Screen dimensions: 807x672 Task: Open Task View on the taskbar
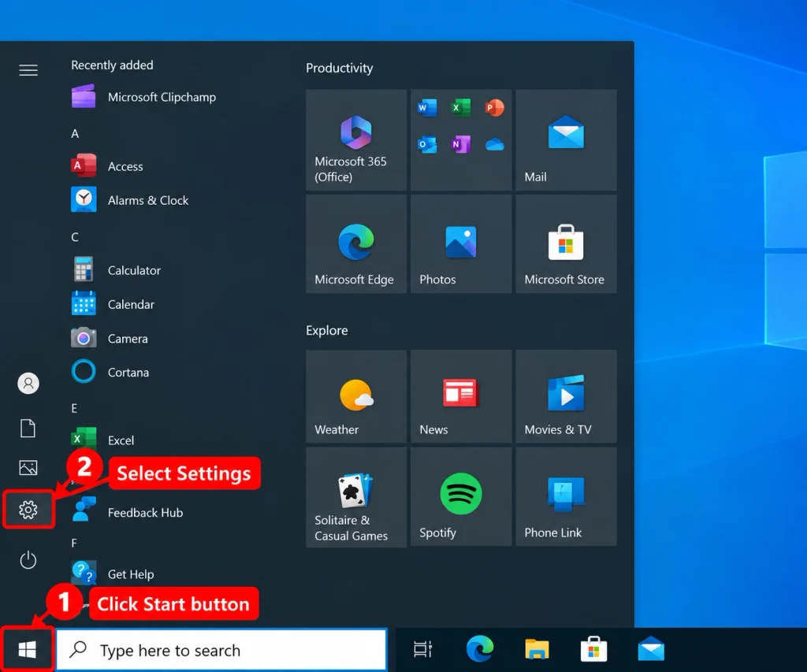point(423,650)
